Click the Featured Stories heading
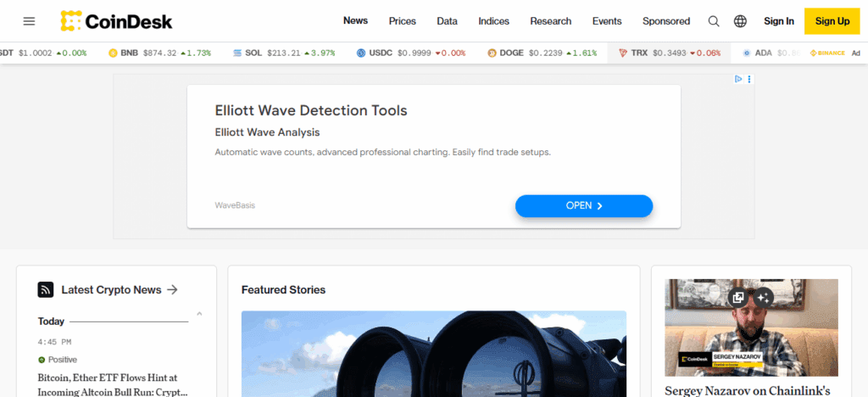This screenshot has height=397, width=868. click(283, 289)
